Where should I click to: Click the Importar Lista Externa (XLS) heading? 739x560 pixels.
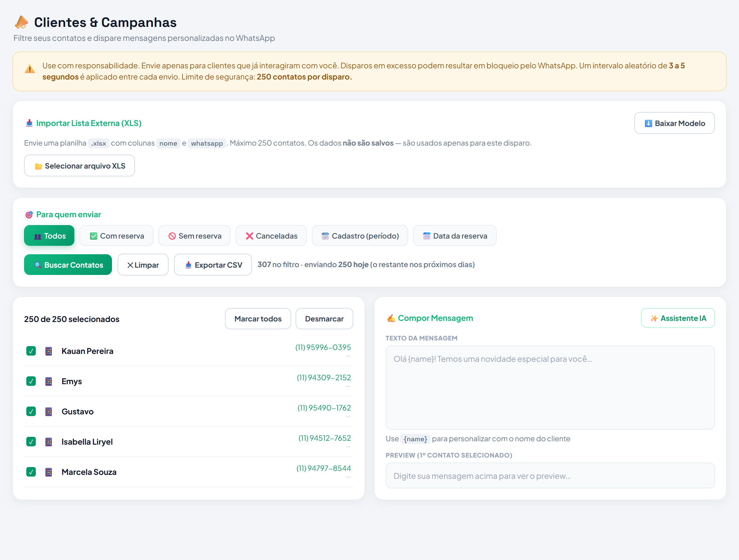(x=88, y=123)
